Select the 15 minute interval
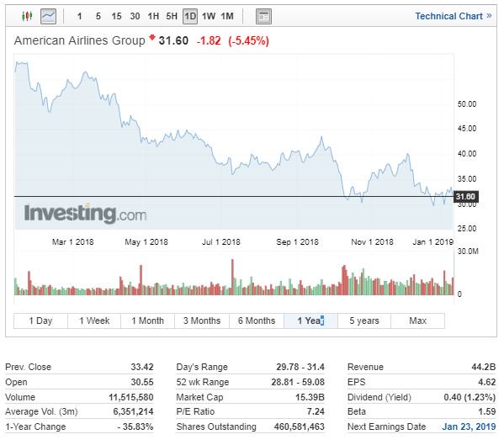The image size is (504, 445). [x=116, y=16]
